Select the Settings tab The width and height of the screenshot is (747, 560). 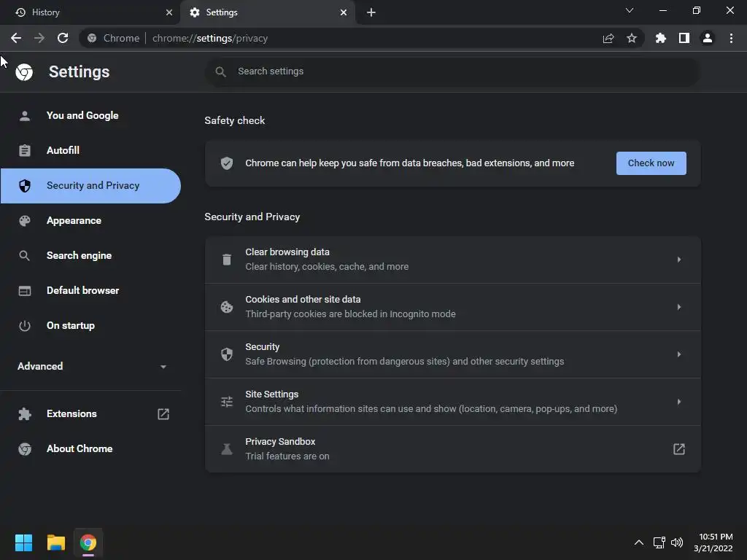267,12
